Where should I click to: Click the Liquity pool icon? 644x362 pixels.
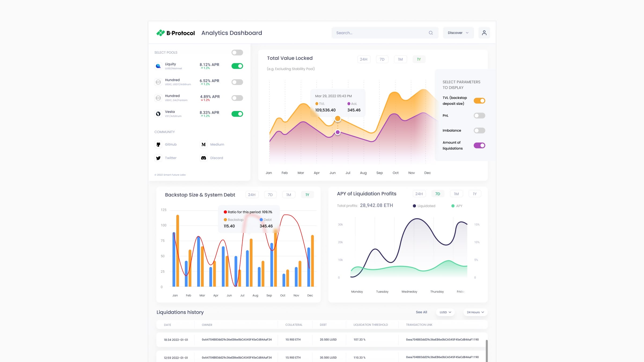tap(158, 66)
